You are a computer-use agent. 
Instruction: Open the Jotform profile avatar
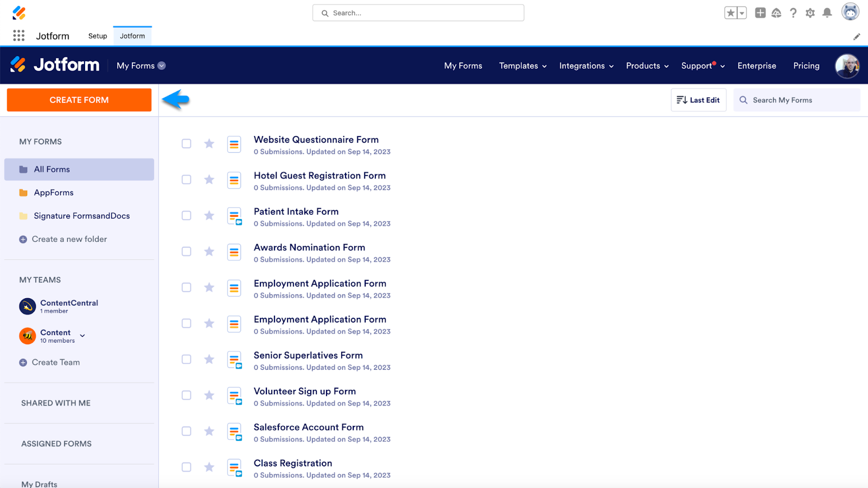[x=847, y=66]
